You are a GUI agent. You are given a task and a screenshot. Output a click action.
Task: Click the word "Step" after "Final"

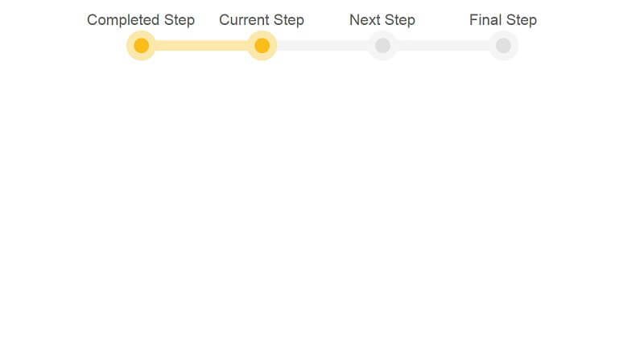click(522, 20)
